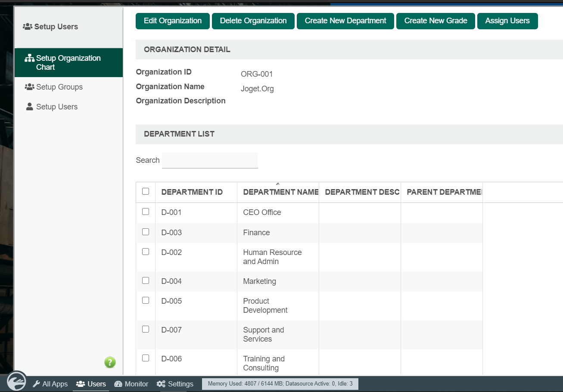Image resolution: width=563 pixels, height=392 pixels.
Task: Click the green help question mark icon
Action: pos(110,362)
